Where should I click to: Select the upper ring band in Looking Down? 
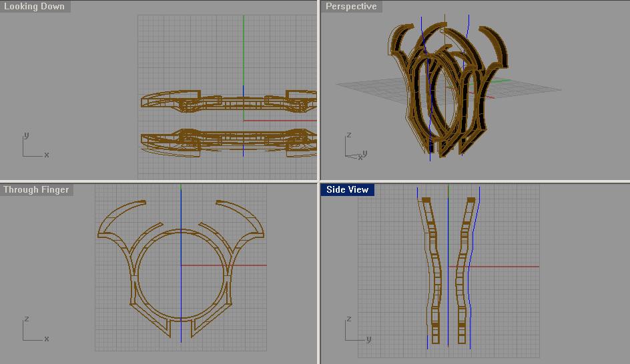click(229, 101)
